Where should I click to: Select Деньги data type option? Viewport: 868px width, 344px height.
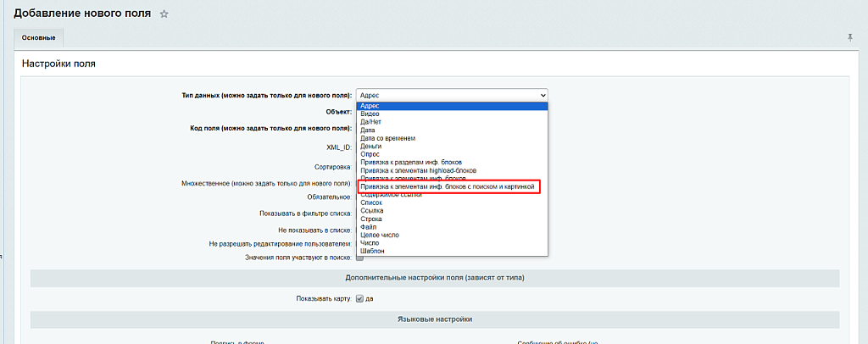371,146
